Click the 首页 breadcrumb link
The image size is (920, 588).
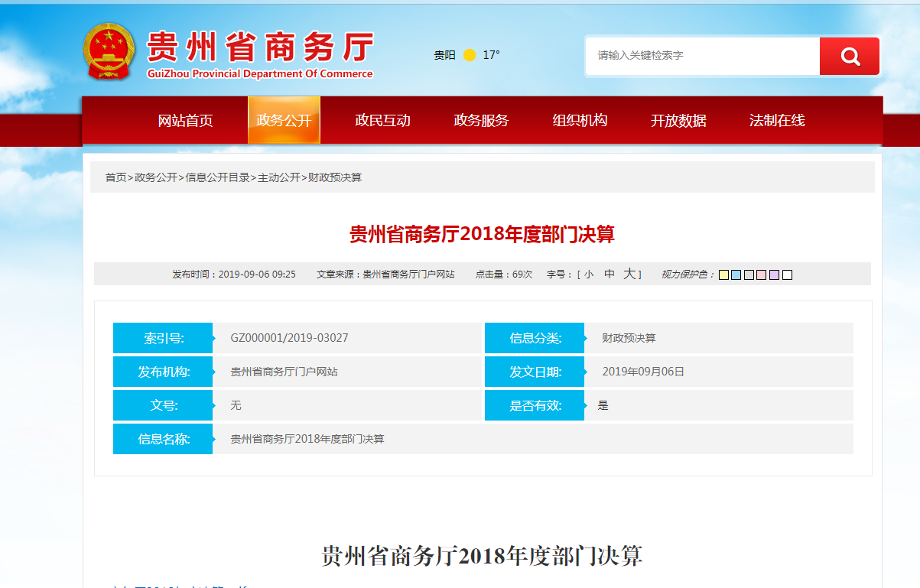115,177
